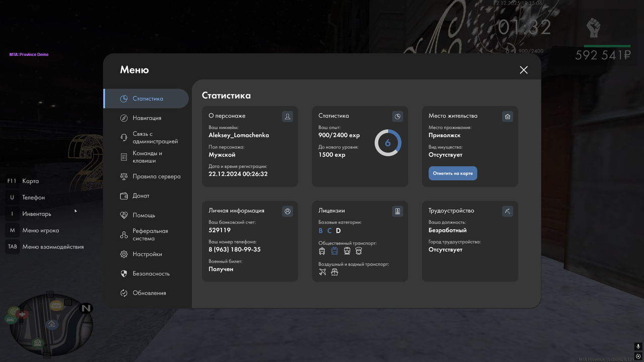Click the 900/2400 exp value
Image resolution: width=644 pixels, height=362 pixels.
click(x=339, y=135)
